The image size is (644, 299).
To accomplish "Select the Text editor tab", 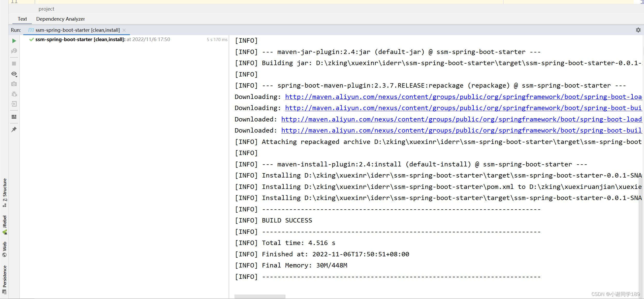I will coord(22,19).
